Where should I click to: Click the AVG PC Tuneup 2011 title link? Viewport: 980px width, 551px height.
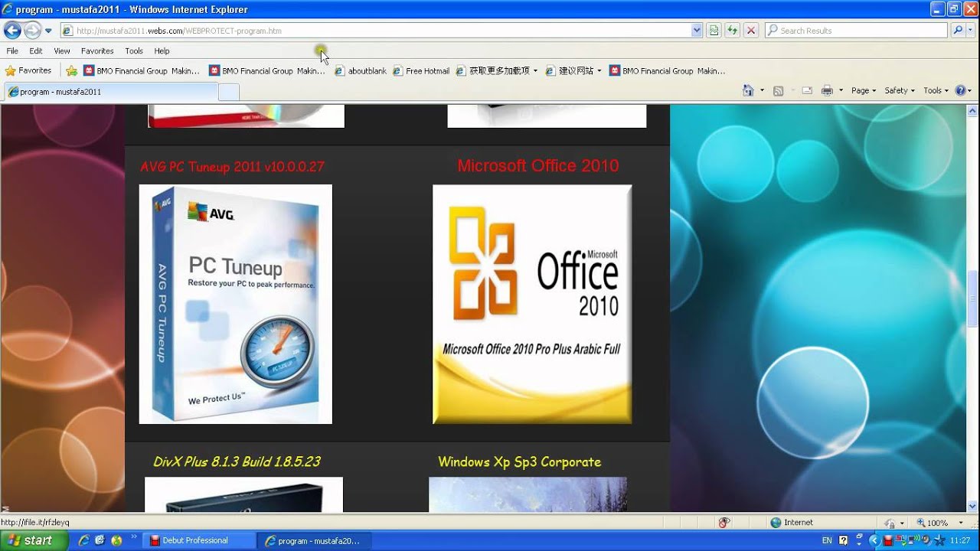pyautogui.click(x=232, y=166)
